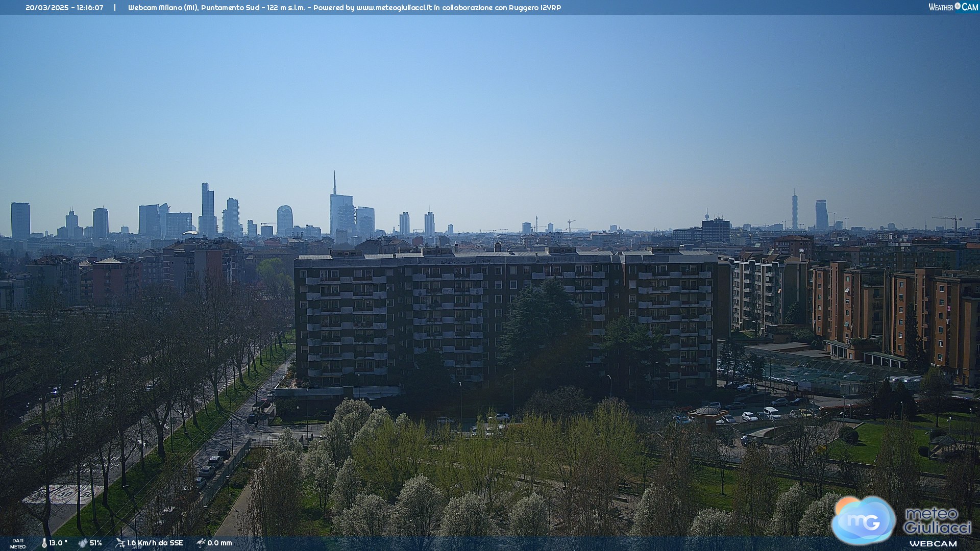
Task: Click the thermometer icon next to 13.0°
Action: pos(44,543)
